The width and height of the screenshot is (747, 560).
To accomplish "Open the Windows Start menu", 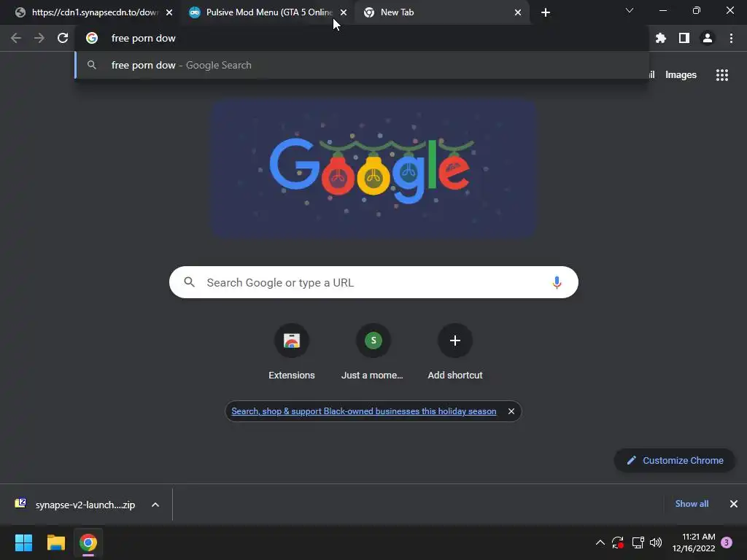I will coord(23,542).
